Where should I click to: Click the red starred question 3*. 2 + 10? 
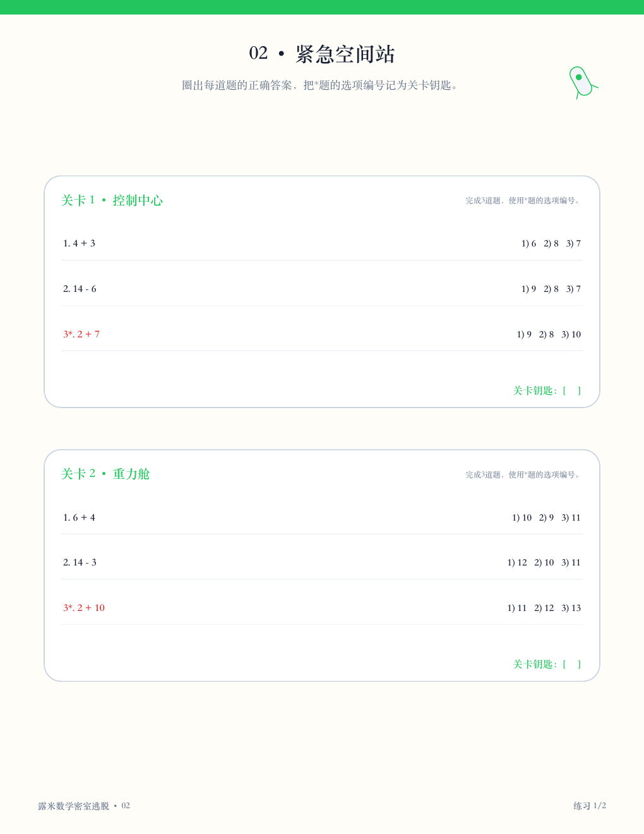(84, 608)
